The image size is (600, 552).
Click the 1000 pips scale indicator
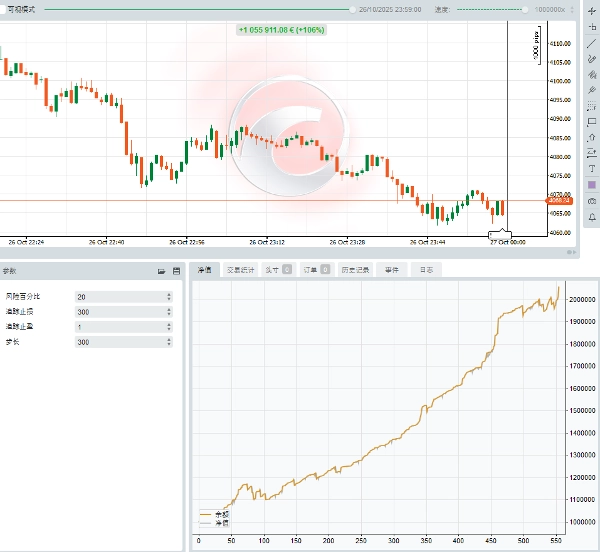(x=537, y=45)
